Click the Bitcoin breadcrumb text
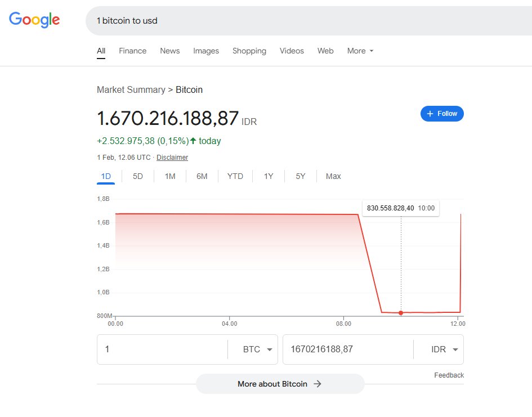532x417 pixels. tap(189, 89)
